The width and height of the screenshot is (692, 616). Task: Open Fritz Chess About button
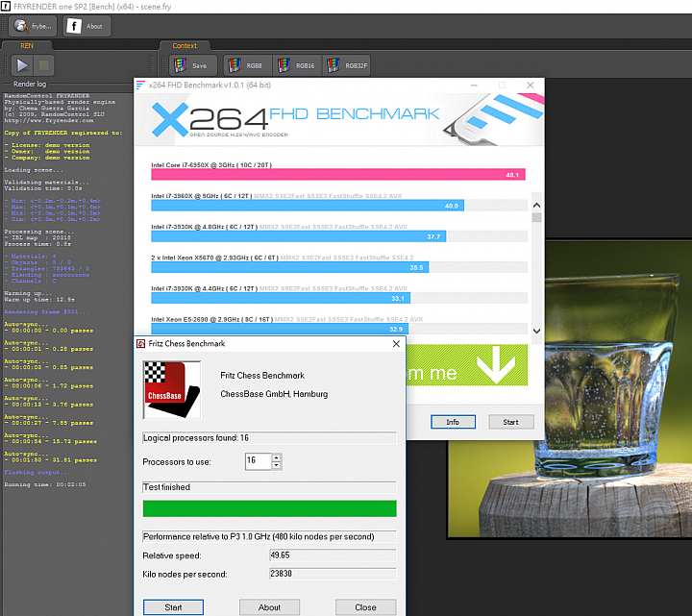(x=270, y=607)
